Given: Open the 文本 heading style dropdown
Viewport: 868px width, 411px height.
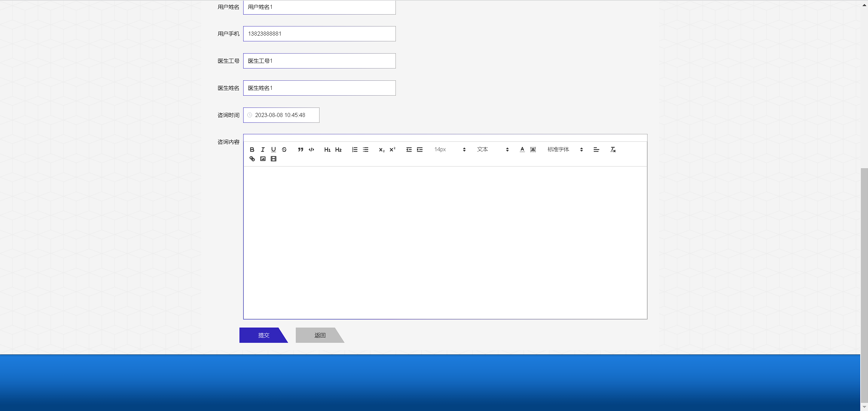Looking at the screenshot, I should pyautogui.click(x=493, y=150).
